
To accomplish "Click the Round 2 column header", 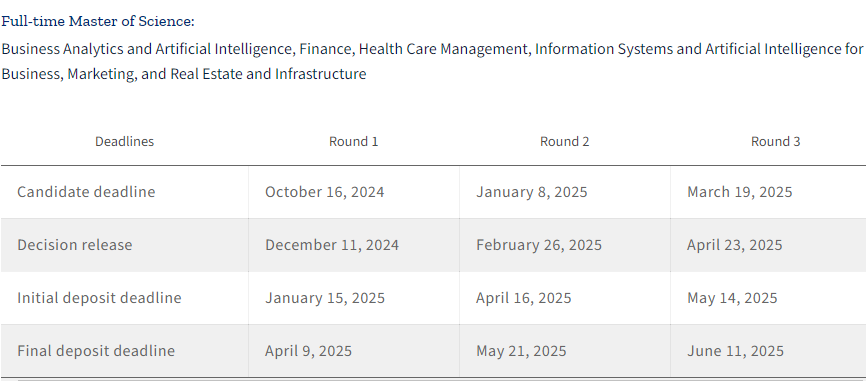I will tap(564, 141).
